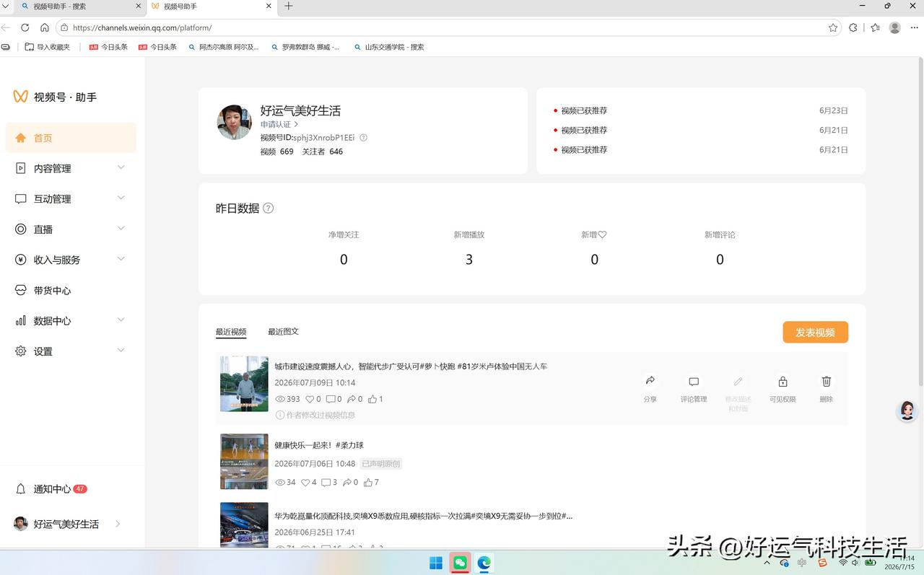Click the 内容管理 play icon

pos(20,168)
